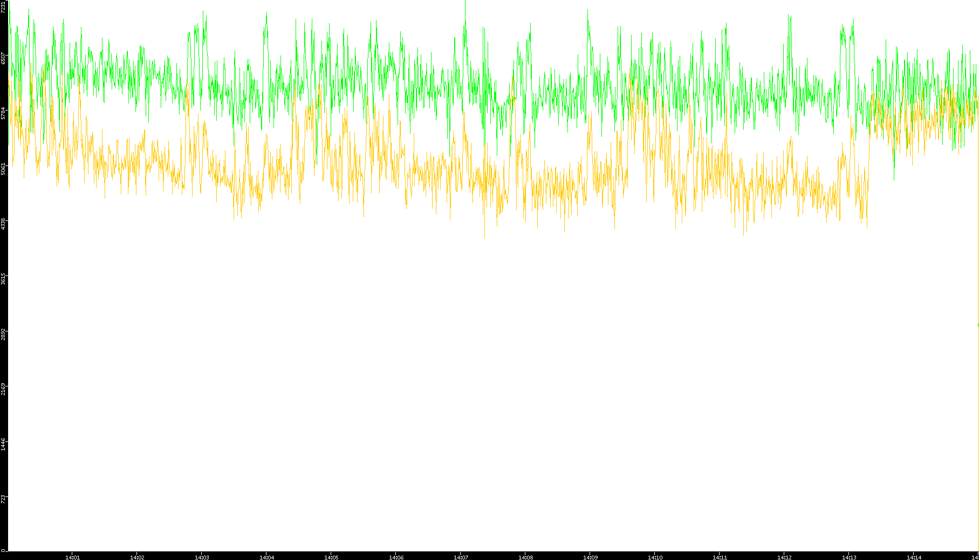Click the 14:08 time axis label

click(x=525, y=557)
